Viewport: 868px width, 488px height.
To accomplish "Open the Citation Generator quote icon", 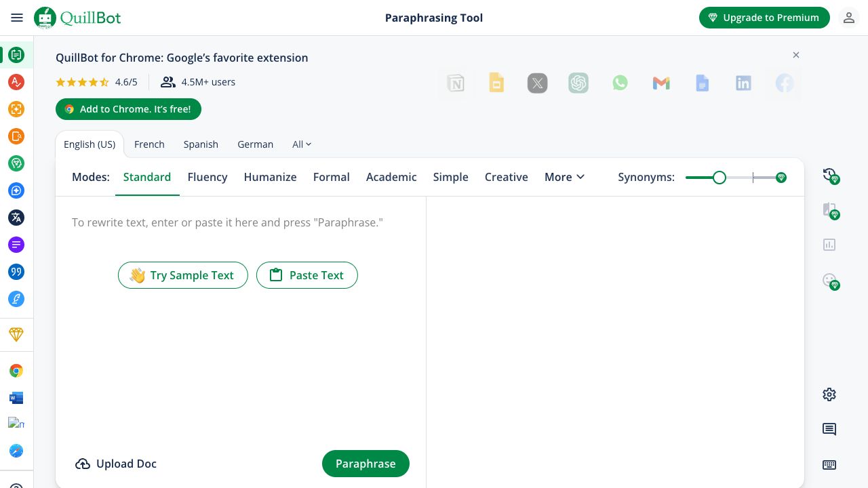I will [16, 272].
